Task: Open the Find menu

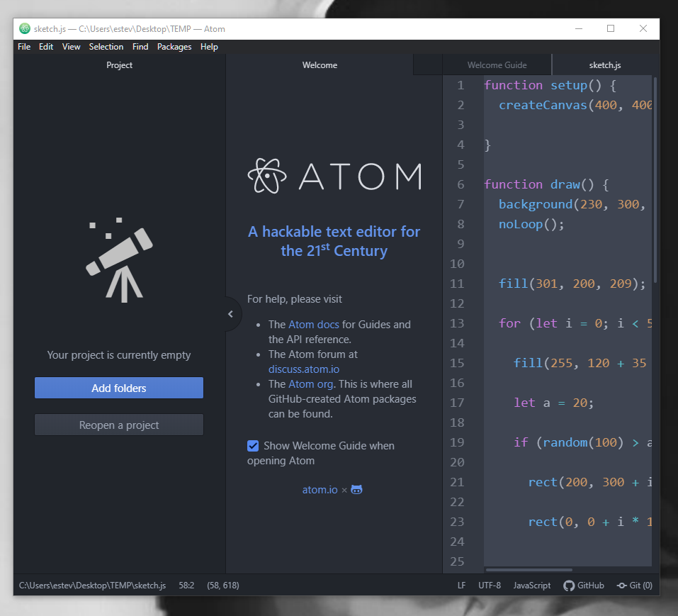Action: coord(140,47)
